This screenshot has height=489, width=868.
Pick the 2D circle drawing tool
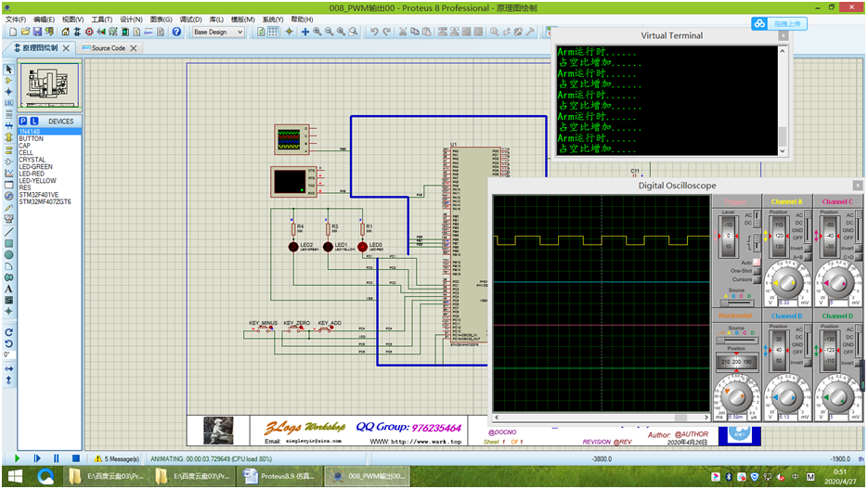[x=8, y=255]
